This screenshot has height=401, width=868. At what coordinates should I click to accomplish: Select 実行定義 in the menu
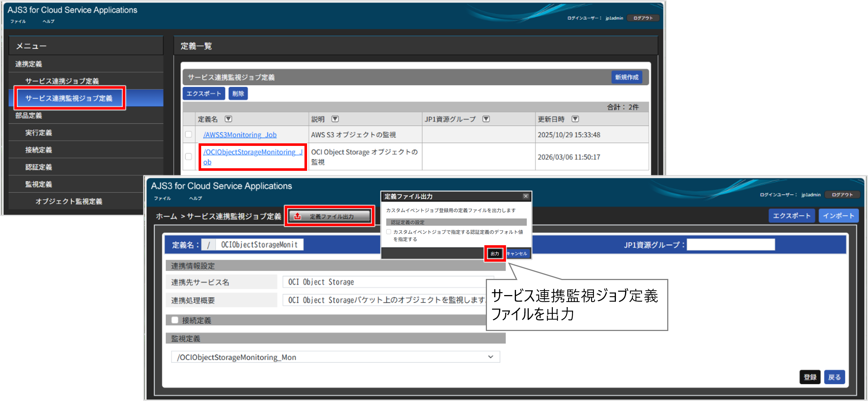(86, 133)
